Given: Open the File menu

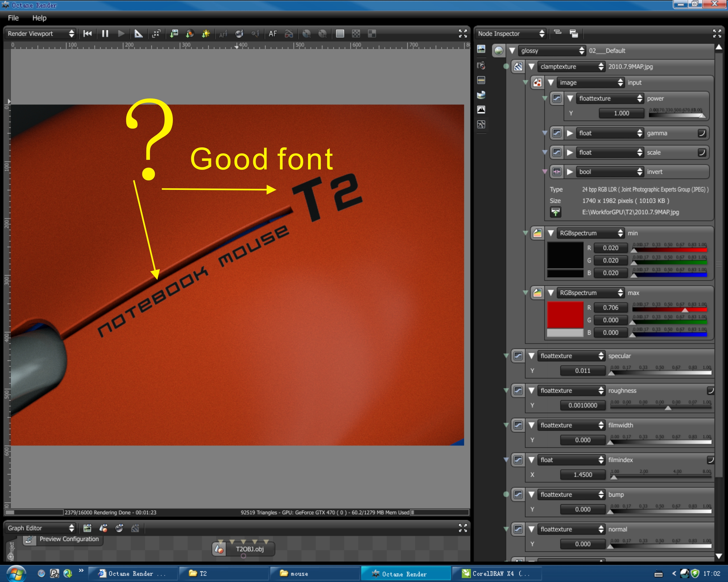Looking at the screenshot, I should click(13, 18).
